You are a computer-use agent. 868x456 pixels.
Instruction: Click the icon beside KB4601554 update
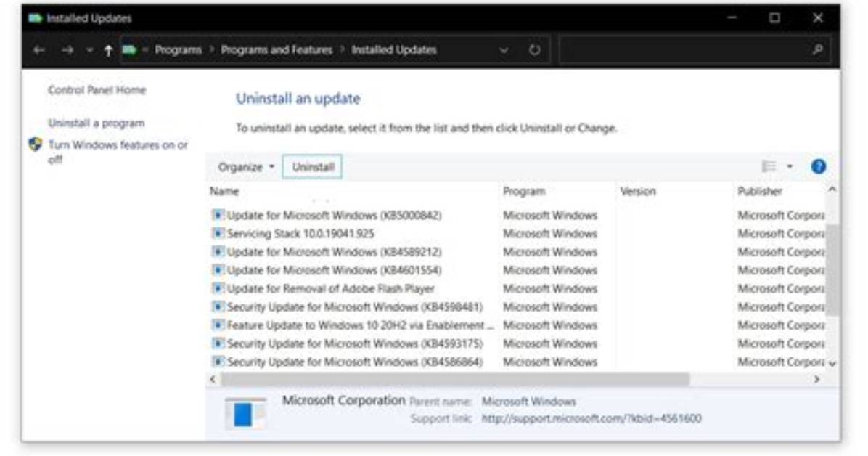coord(218,269)
